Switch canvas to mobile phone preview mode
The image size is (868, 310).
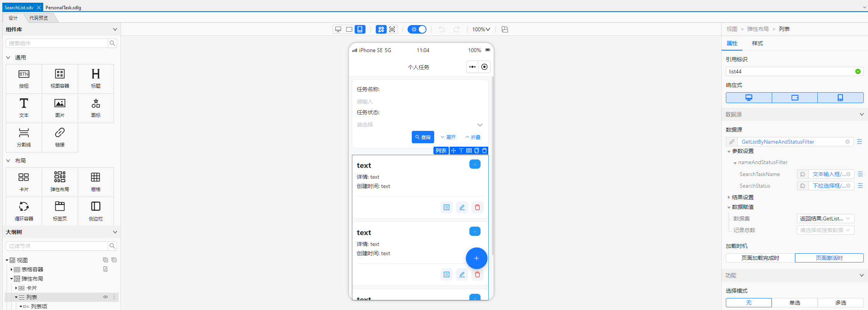[x=360, y=29]
